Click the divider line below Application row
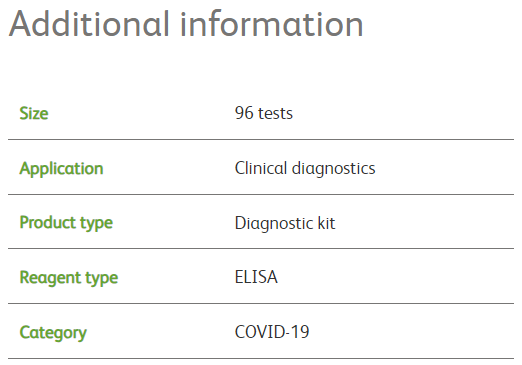This screenshot has width=522, height=365. tap(261, 194)
